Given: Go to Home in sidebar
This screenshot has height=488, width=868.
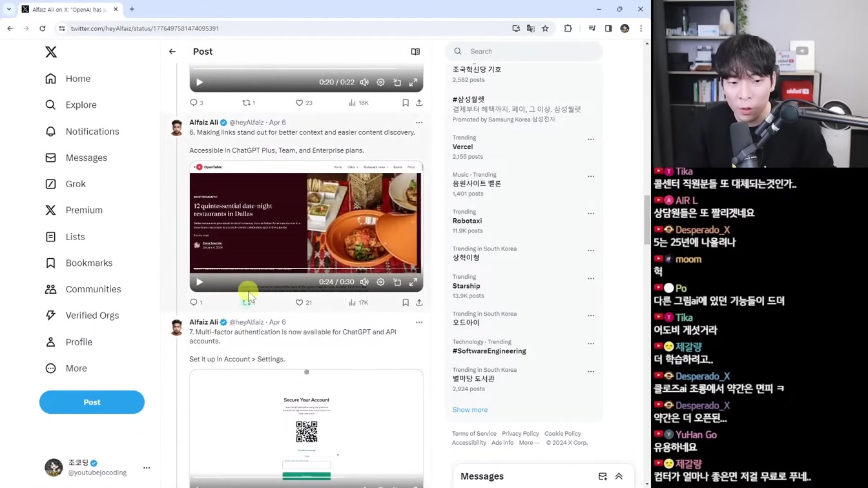Looking at the screenshot, I should coord(68,79).
